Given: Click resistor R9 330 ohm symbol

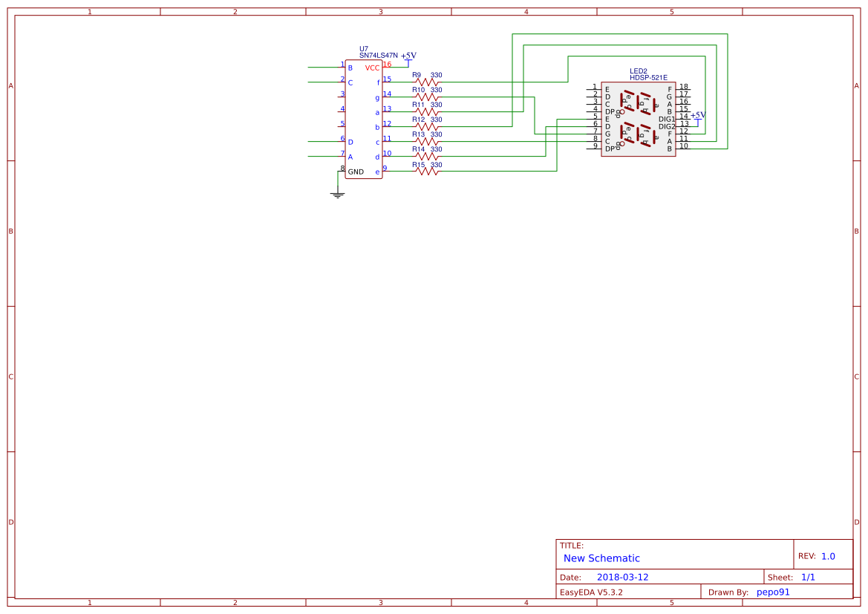Looking at the screenshot, I should coord(427,82).
